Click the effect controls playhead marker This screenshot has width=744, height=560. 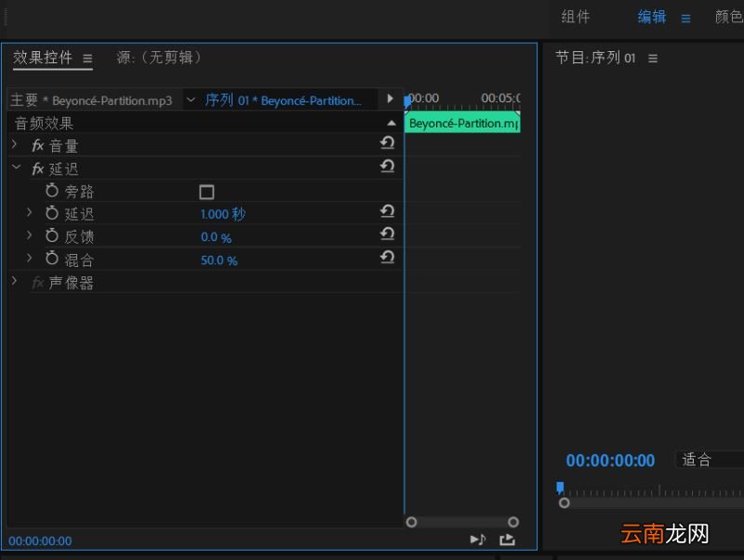point(407,101)
